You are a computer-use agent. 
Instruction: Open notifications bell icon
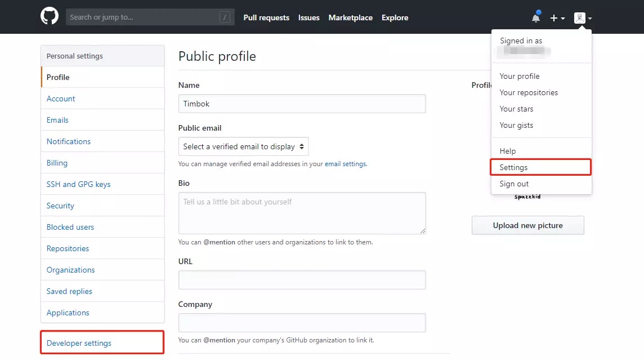coord(536,17)
